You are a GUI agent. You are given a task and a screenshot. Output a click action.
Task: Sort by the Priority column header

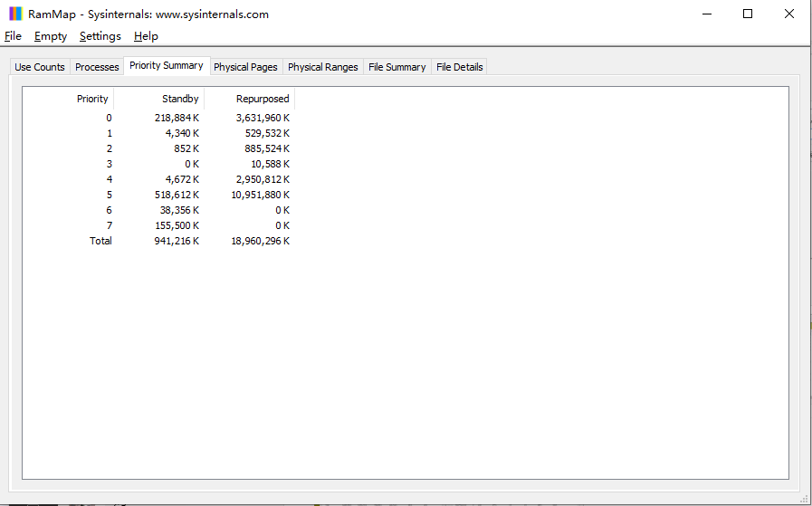point(92,99)
